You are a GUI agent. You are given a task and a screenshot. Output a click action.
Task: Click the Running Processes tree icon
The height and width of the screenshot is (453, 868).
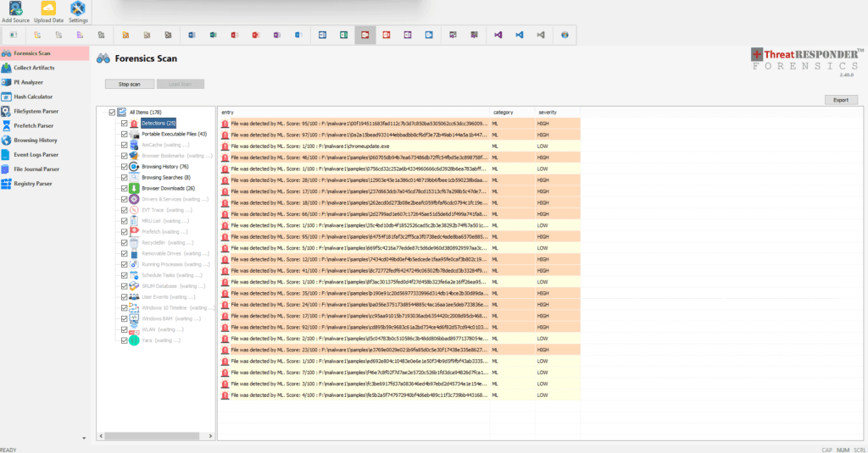[134, 264]
